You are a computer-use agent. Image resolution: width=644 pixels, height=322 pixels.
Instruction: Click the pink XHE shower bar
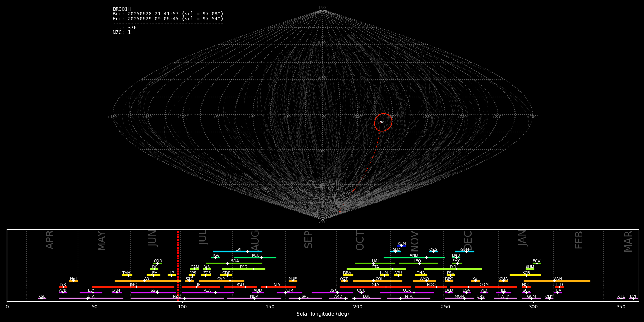pos(621,298)
